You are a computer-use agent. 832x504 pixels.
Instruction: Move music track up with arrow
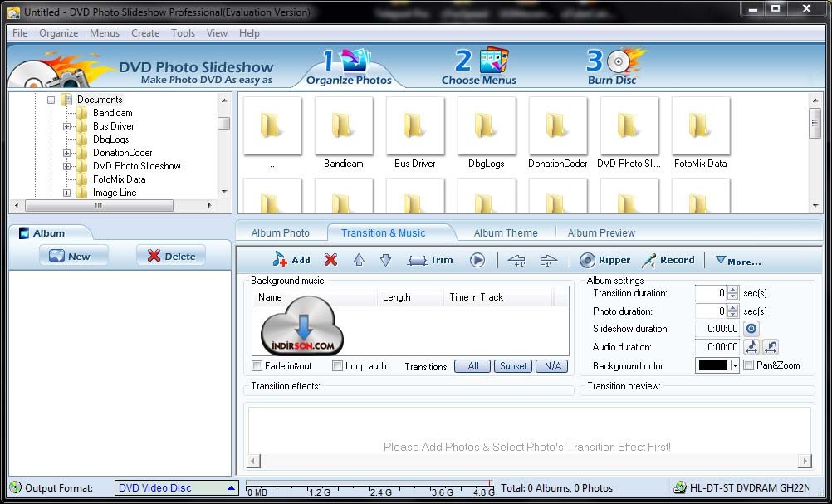tap(360, 259)
